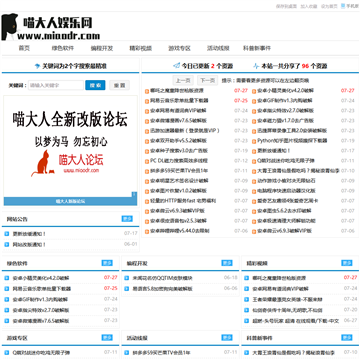Click orange icon beside 迅捷屏幕录像工具2.0 entry
360x360 pixels.
(x=254, y=131)
